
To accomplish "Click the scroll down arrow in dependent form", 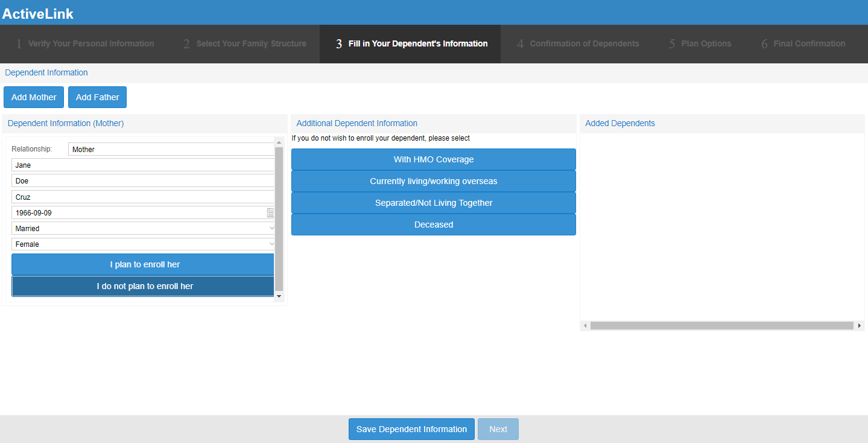I will [x=279, y=296].
